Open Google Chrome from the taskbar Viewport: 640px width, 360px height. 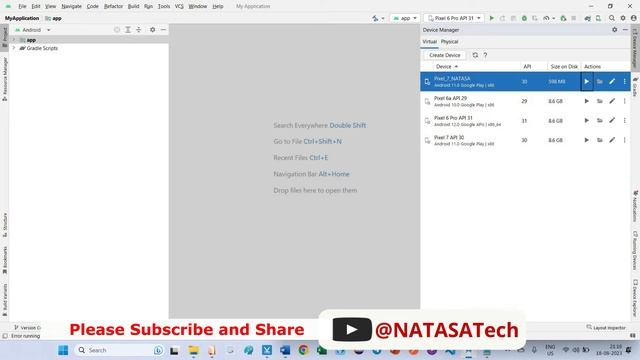click(x=303, y=350)
